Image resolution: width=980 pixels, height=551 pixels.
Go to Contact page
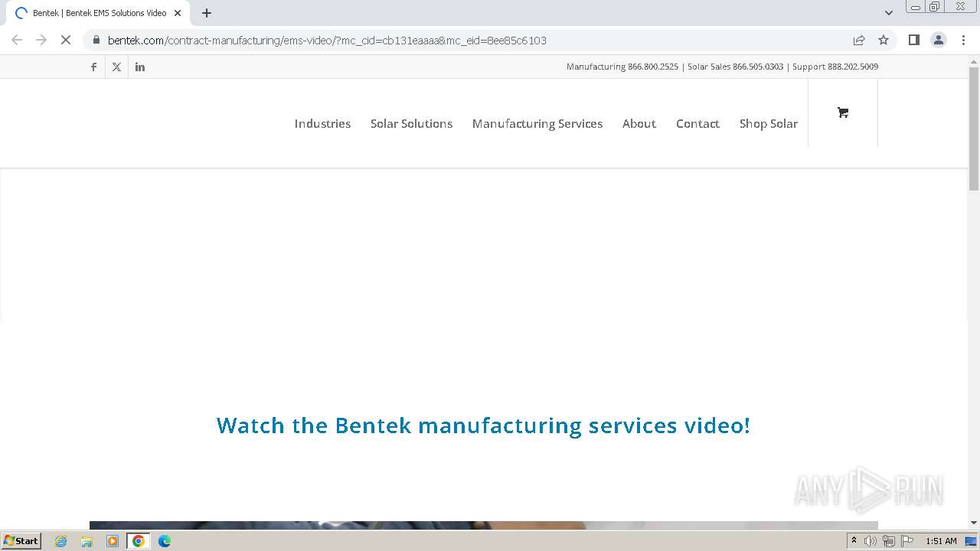(697, 123)
